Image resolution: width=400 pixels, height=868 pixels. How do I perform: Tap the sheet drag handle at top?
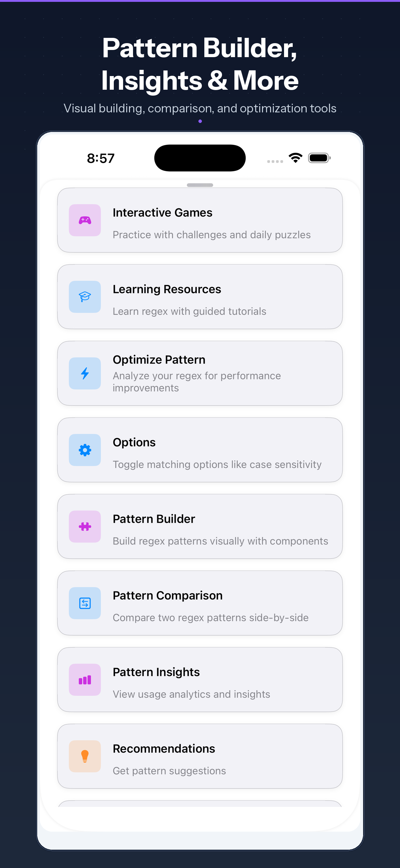tap(200, 185)
